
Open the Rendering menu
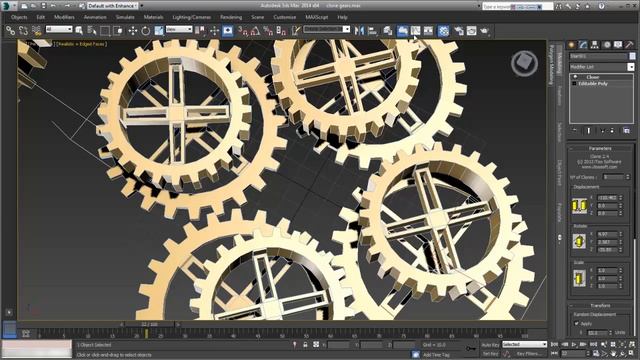click(x=231, y=17)
